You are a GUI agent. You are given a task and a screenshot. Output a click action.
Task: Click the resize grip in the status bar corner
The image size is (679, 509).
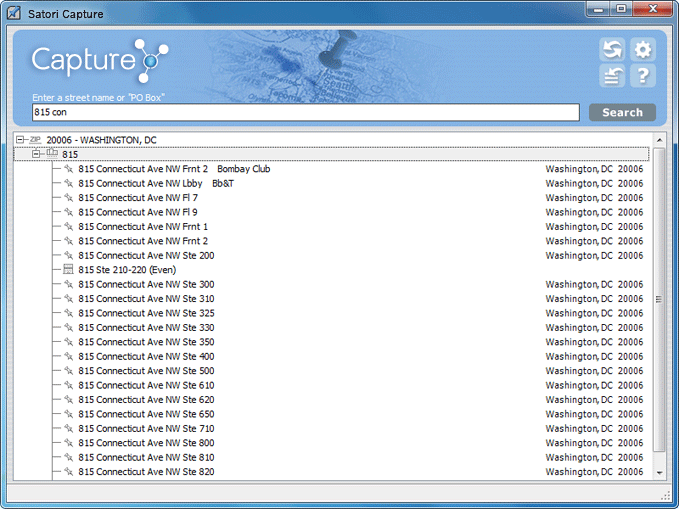pos(666,496)
